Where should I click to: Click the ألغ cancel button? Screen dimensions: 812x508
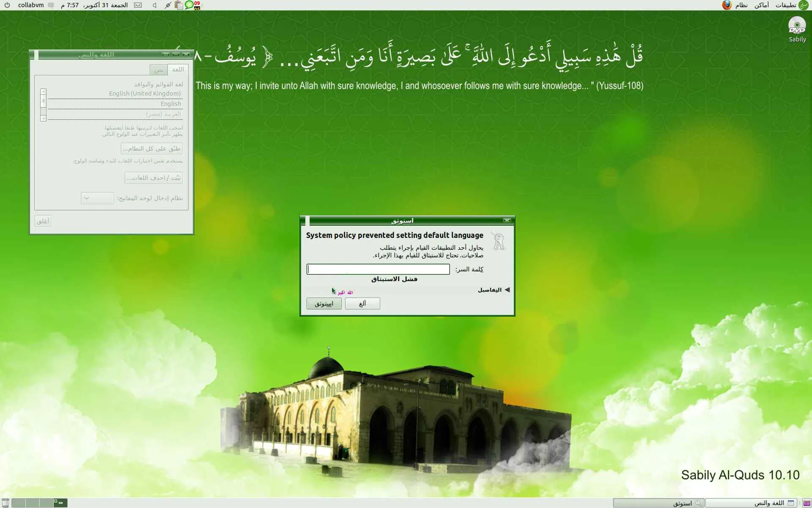click(362, 304)
